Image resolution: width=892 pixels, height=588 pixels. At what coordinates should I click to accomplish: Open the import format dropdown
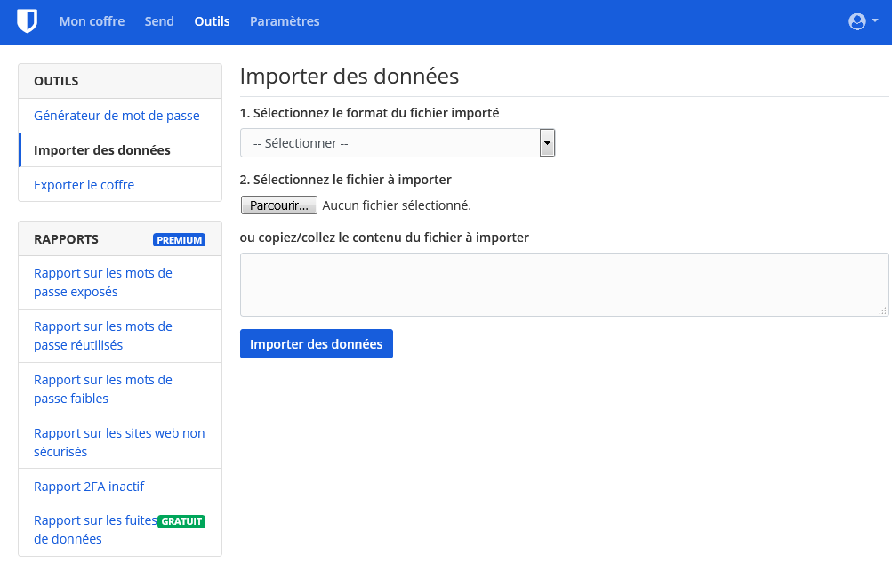tap(391, 143)
